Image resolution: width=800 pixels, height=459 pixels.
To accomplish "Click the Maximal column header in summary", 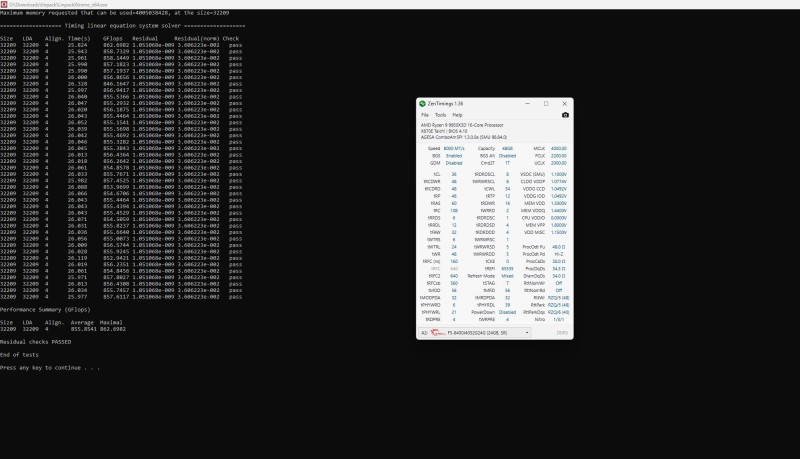I will click(111, 322).
